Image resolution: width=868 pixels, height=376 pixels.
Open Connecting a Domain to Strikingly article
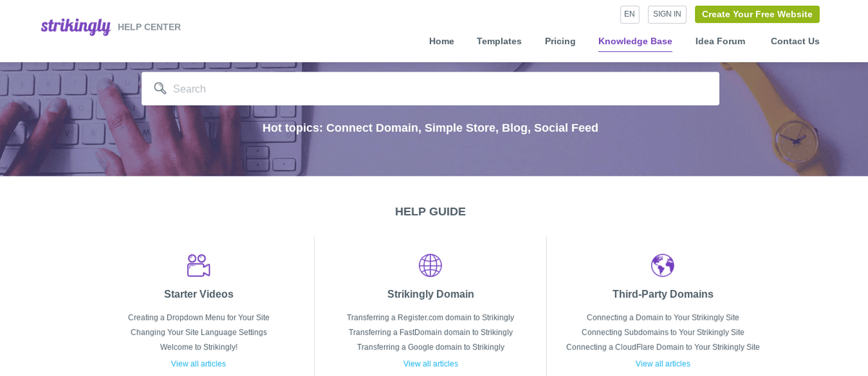point(663,317)
